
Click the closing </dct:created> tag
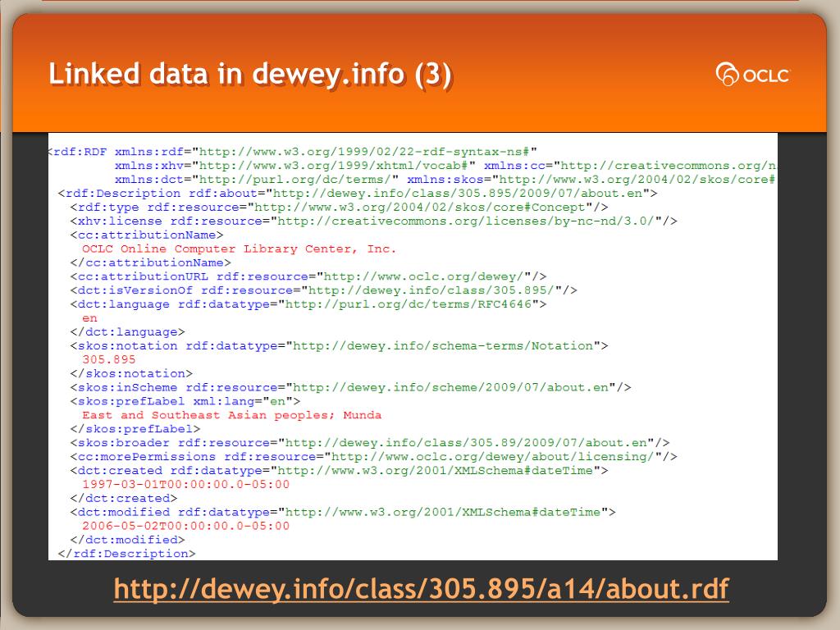coord(124,498)
